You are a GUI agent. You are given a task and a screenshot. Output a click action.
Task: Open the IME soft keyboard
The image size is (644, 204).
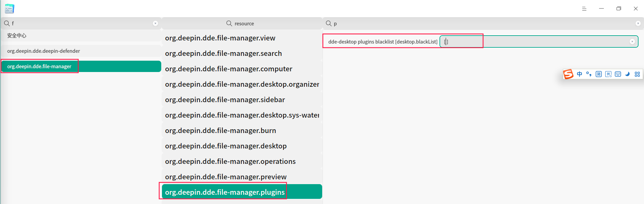coord(618,74)
